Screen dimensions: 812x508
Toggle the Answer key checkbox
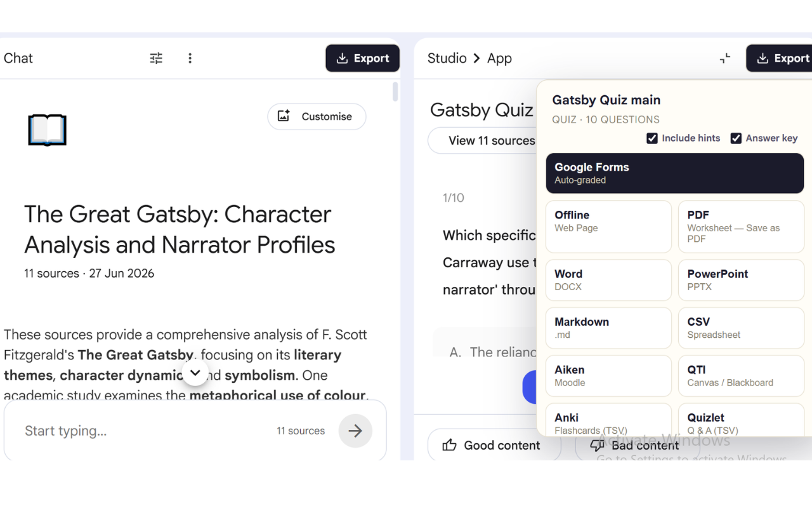click(736, 138)
